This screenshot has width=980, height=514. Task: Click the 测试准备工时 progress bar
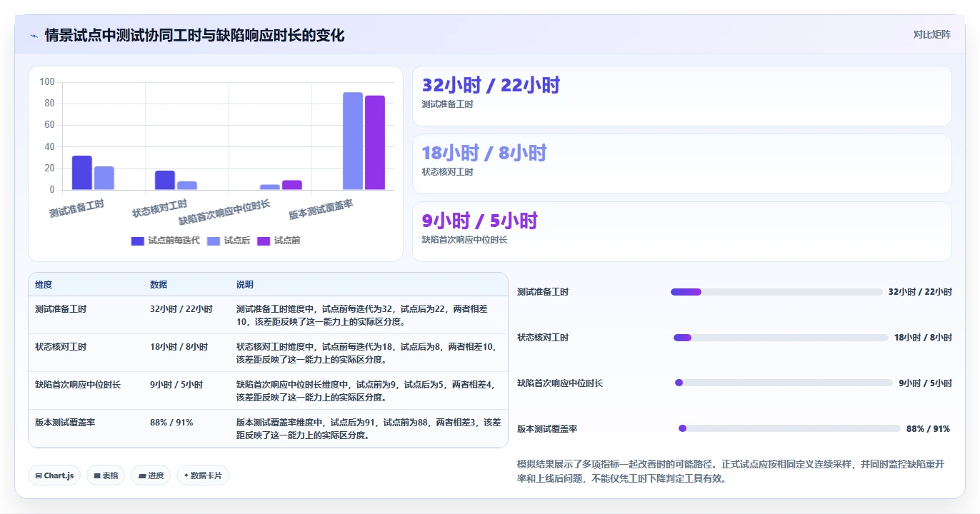click(x=776, y=292)
